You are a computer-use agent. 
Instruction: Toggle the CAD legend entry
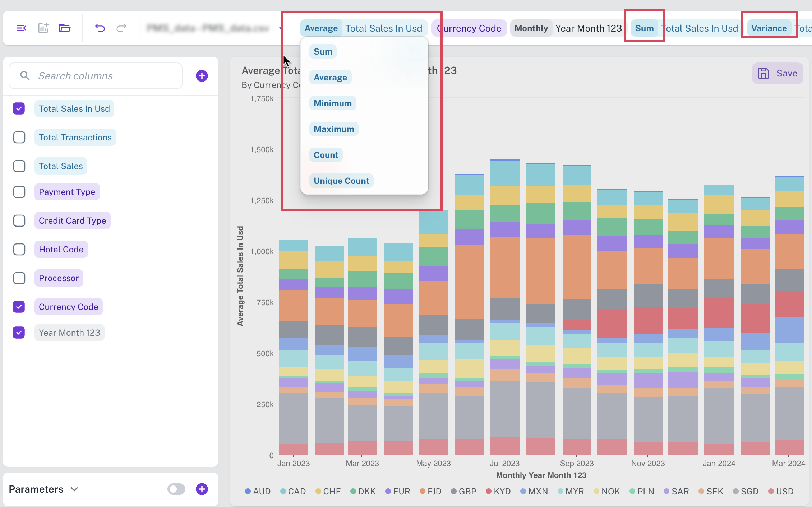click(293, 491)
